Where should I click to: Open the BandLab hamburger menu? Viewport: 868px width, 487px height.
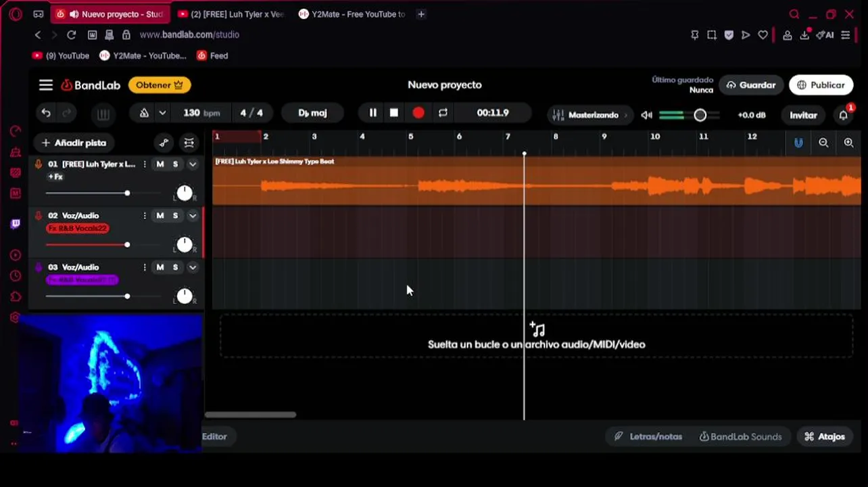click(x=46, y=85)
